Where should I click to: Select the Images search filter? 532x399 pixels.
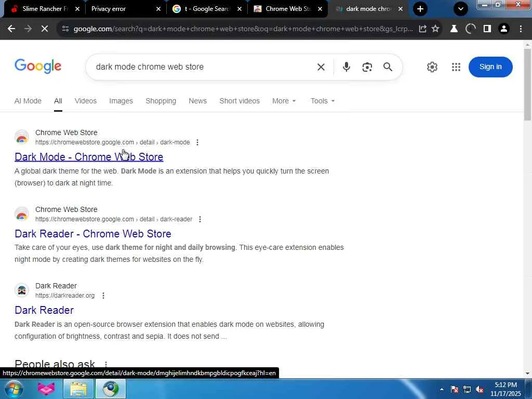point(121,101)
